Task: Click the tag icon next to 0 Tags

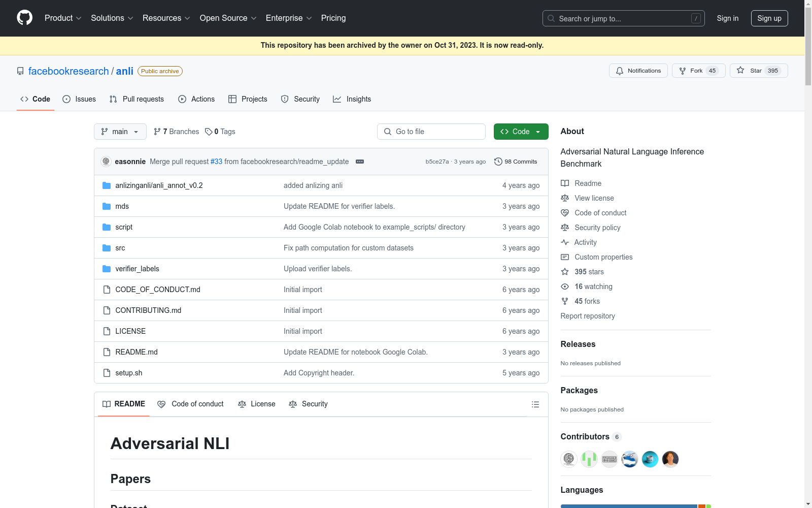Action: pyautogui.click(x=209, y=132)
